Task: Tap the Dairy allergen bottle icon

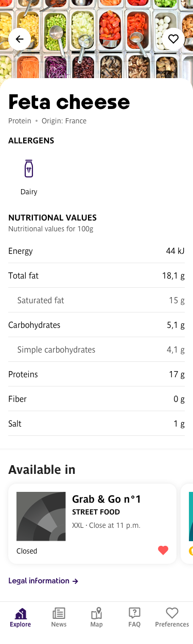Action: (29, 169)
